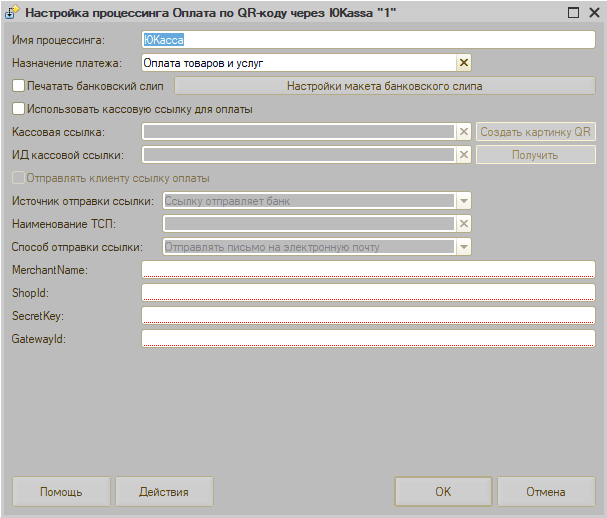The image size is (607, 518).
Task: Close the dialog with title bar X
Action: [593, 14]
